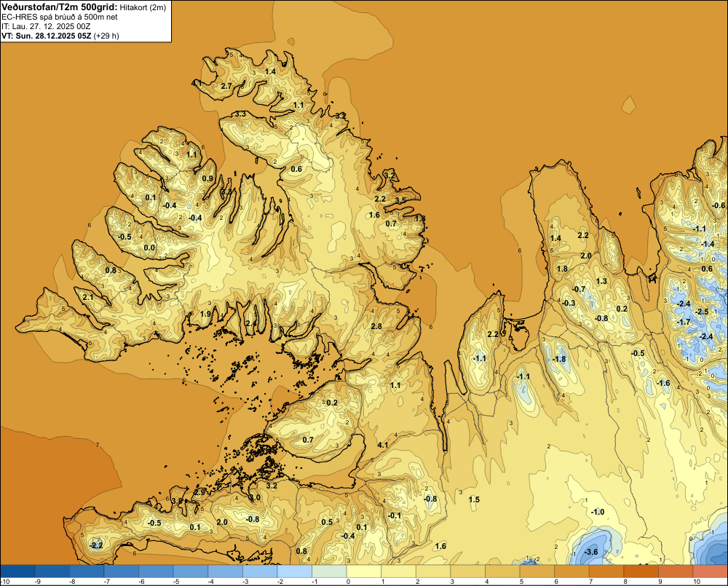The image size is (728, 586).
Task: Click the temperature value 1.3
Action: pyautogui.click(x=601, y=282)
